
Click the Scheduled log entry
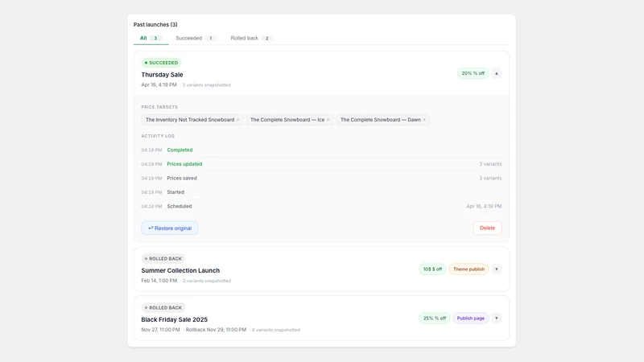pos(179,206)
